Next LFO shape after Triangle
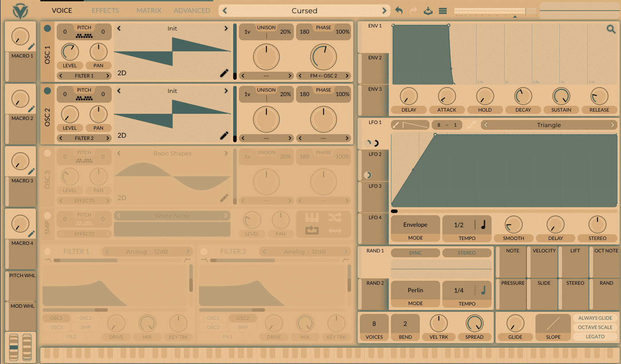The height and width of the screenshot is (364, 621). point(613,125)
